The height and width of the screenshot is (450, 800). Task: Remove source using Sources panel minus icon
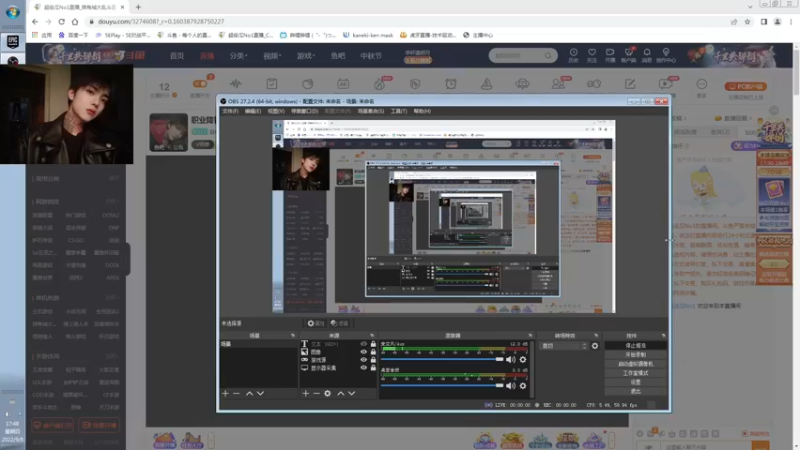tap(316, 393)
